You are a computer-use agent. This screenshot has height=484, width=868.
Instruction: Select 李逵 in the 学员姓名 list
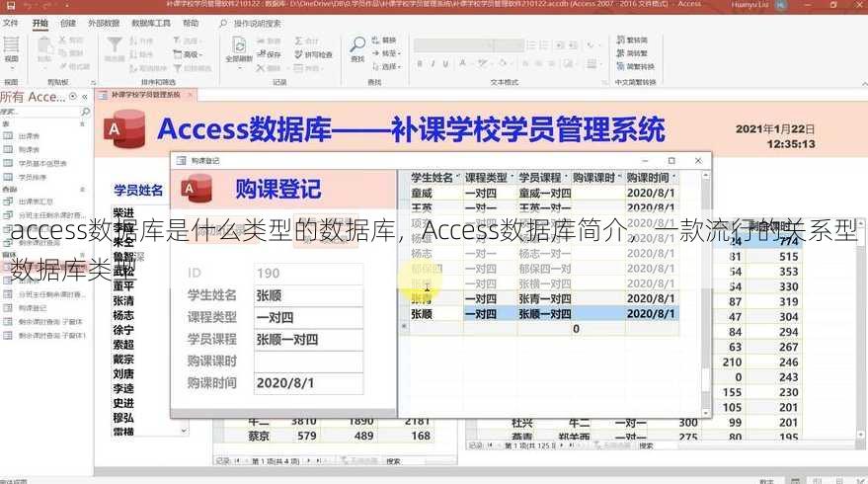pos(122,388)
